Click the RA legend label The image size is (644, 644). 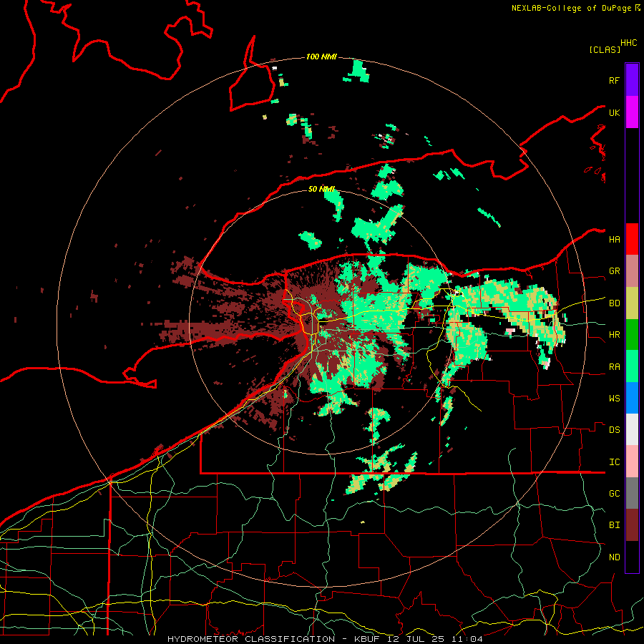(614, 367)
